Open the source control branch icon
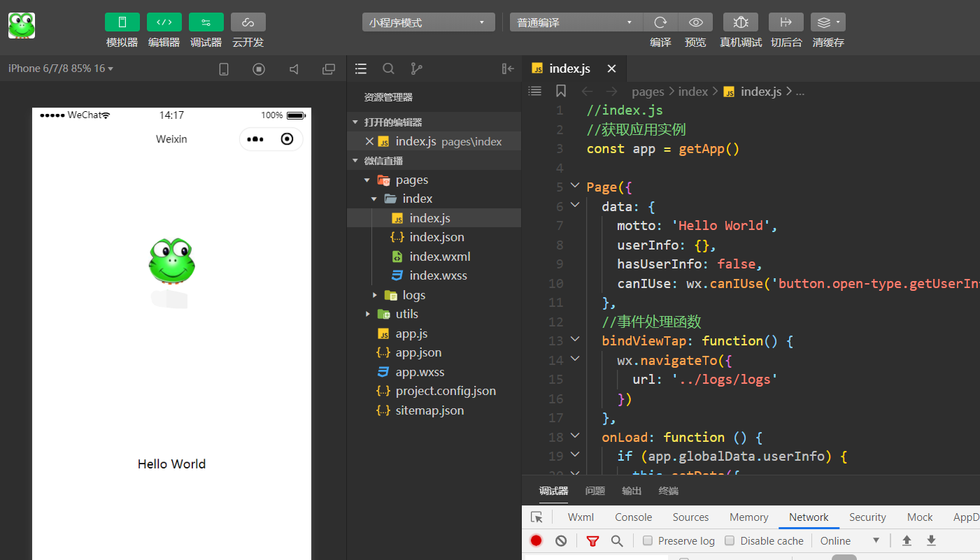This screenshot has height=560, width=980. [x=417, y=69]
